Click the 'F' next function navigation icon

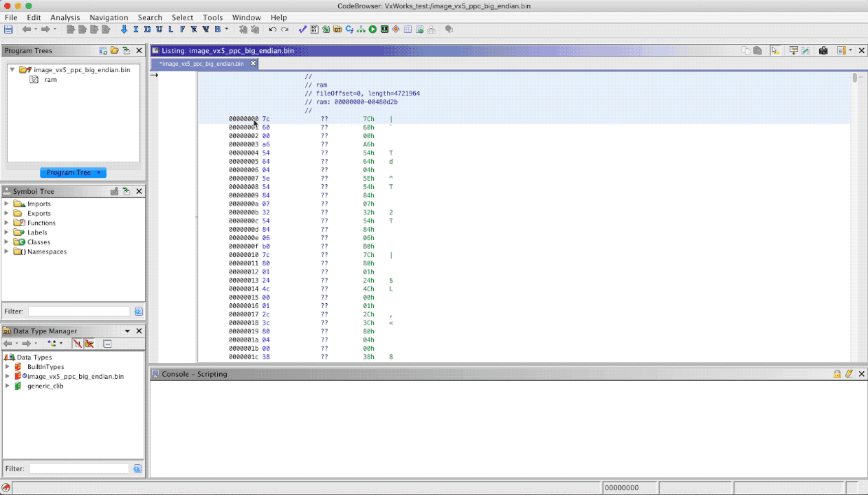point(182,30)
